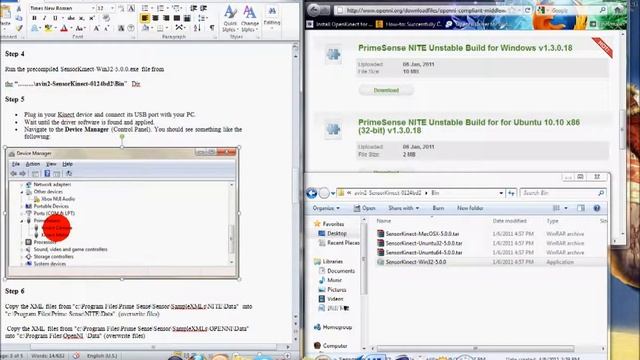Decrease paragraph indent

(x=193, y=8)
